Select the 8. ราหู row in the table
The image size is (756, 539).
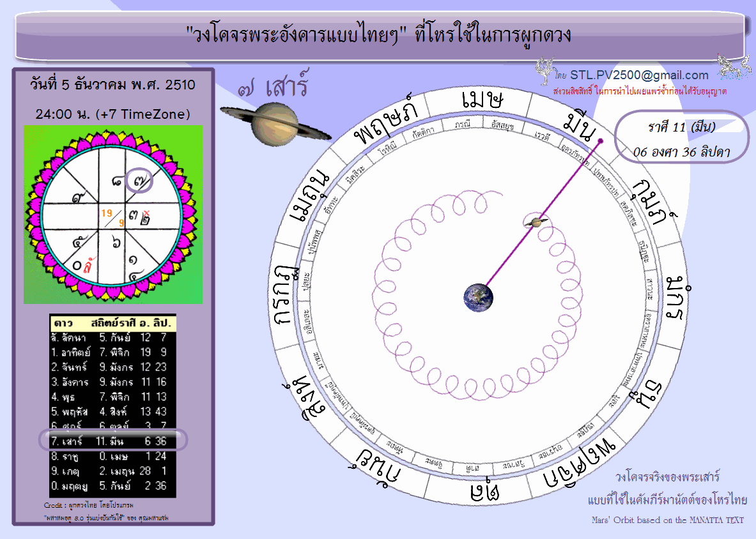113,456
